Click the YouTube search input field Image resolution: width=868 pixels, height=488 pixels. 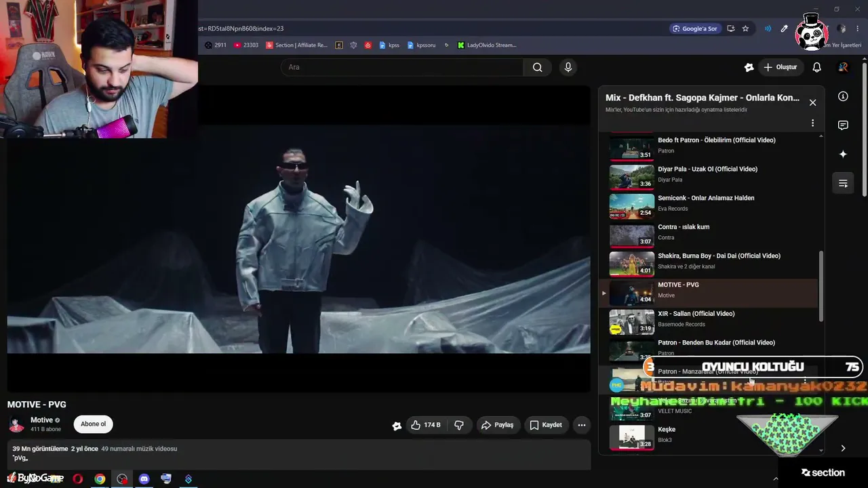pyautogui.click(x=402, y=67)
